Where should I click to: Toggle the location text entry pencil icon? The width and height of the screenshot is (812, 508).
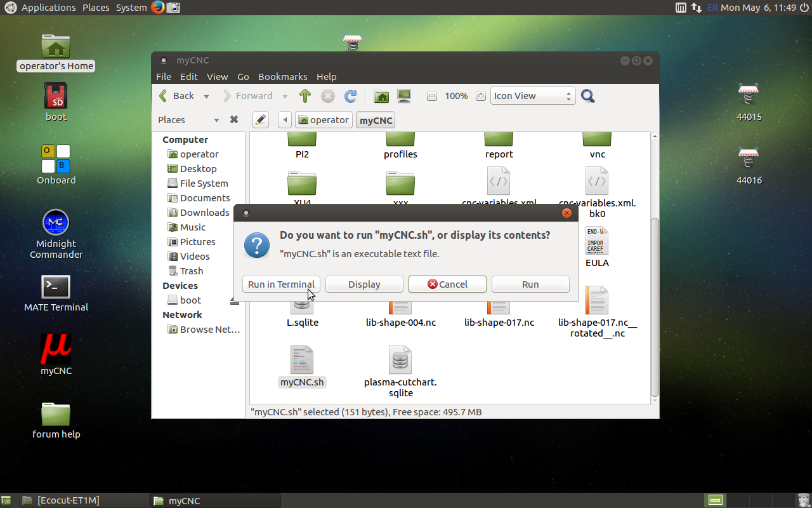coord(260,119)
